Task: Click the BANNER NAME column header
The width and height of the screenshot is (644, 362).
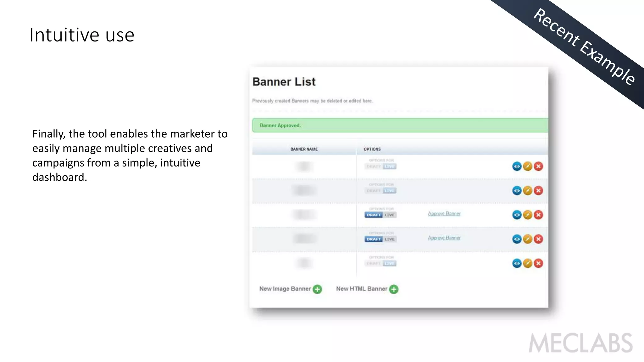Action: point(304,149)
